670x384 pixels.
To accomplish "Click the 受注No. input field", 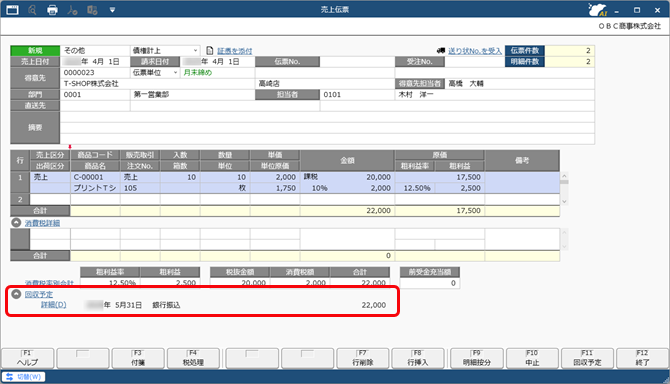I will [475, 62].
